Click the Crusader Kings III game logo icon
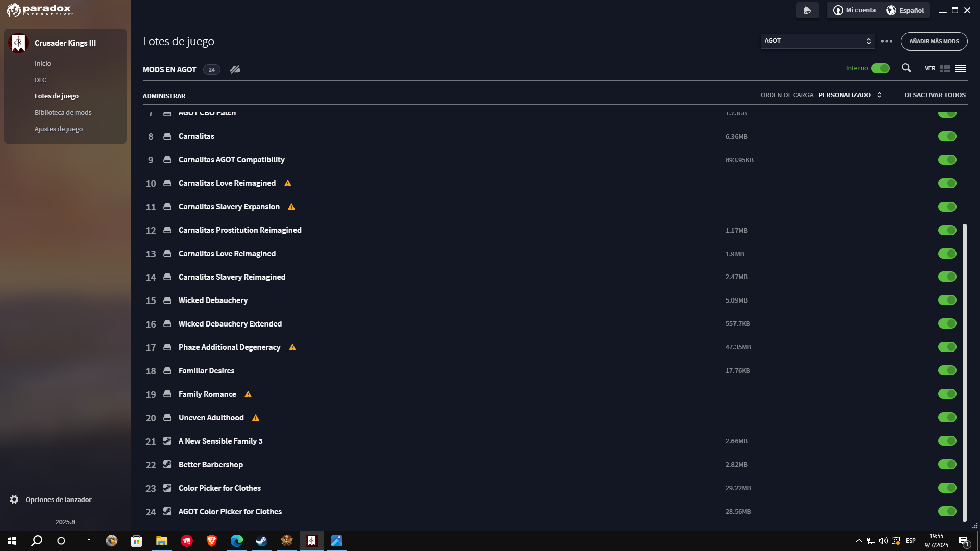 point(18,43)
